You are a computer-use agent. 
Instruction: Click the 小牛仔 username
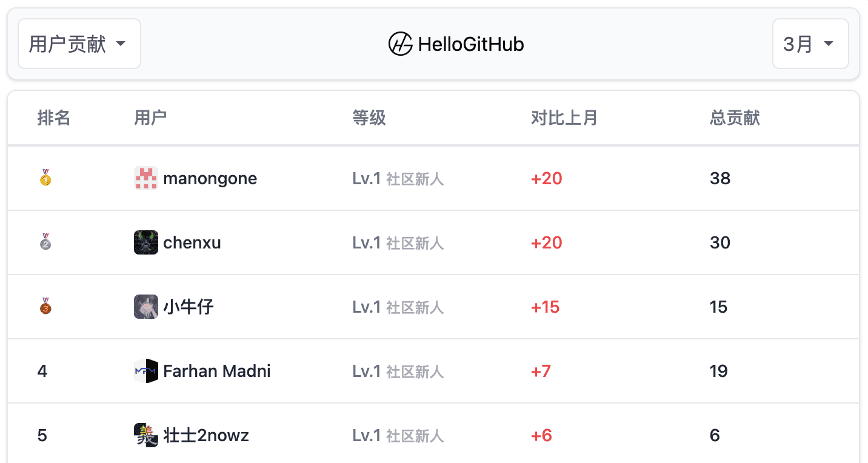(x=189, y=307)
